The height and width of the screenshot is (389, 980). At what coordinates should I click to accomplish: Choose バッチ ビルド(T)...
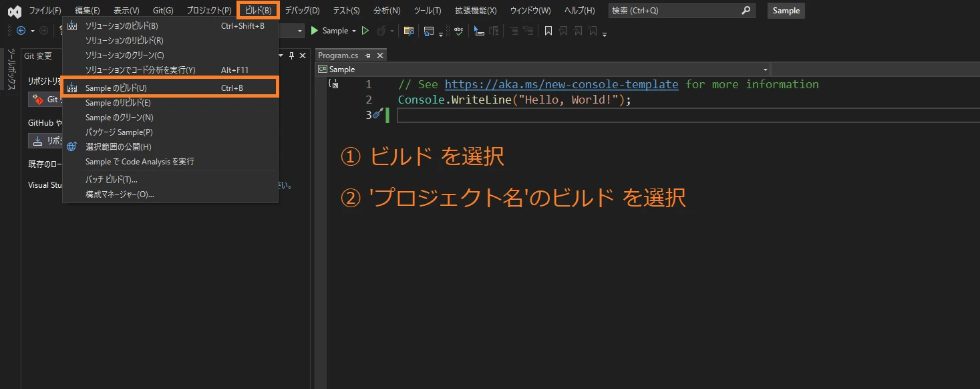170,180
